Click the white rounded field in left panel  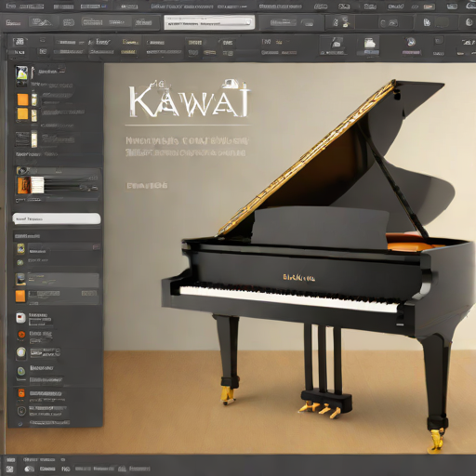pyautogui.click(x=57, y=218)
